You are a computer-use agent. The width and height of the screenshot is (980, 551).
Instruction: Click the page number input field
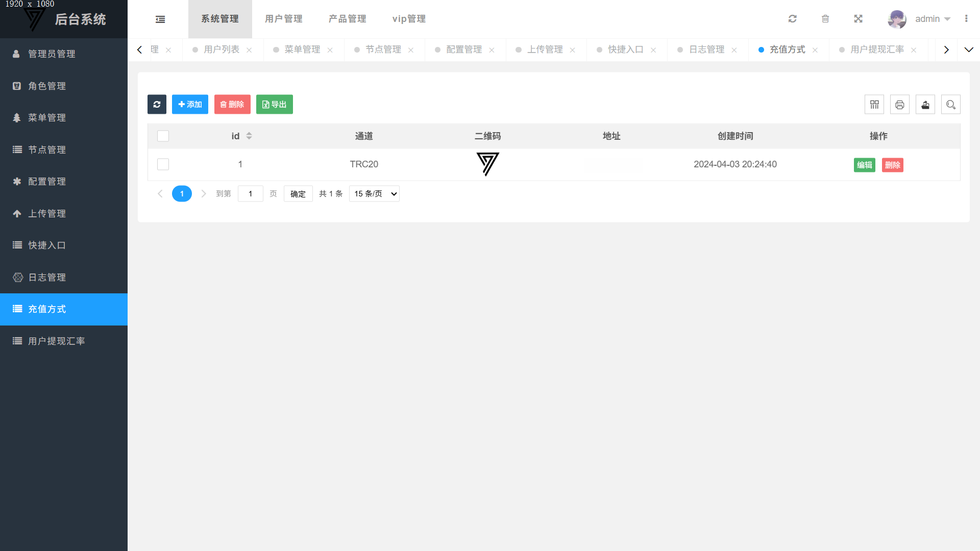[x=250, y=194]
